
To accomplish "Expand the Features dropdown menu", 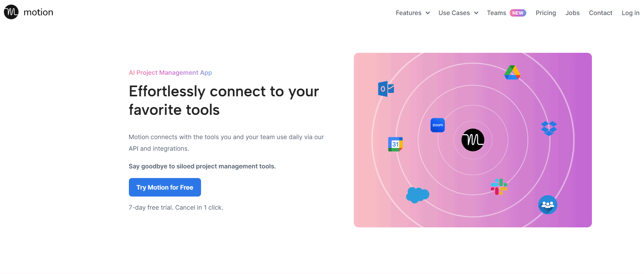I will click(x=409, y=13).
